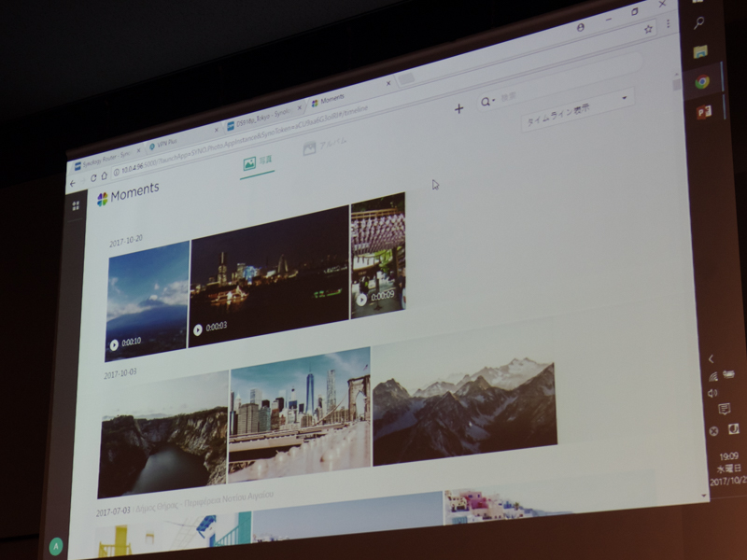Bookmark this page with the star icon

pos(648,30)
